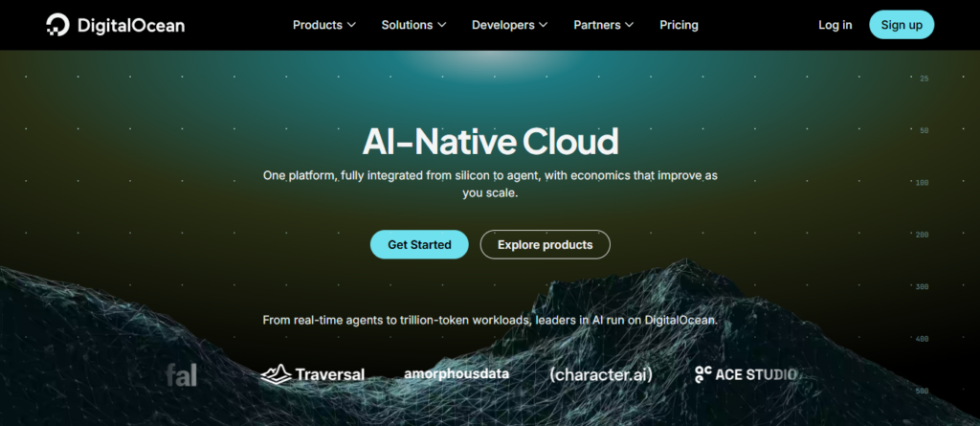The width and height of the screenshot is (980, 426).
Task: Expand the Partners chevron arrow
Action: (x=629, y=25)
